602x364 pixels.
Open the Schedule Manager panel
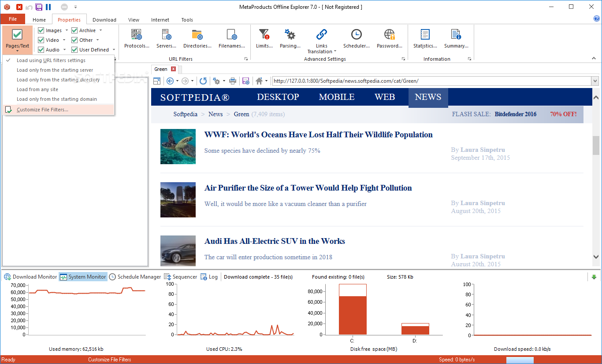(135, 277)
